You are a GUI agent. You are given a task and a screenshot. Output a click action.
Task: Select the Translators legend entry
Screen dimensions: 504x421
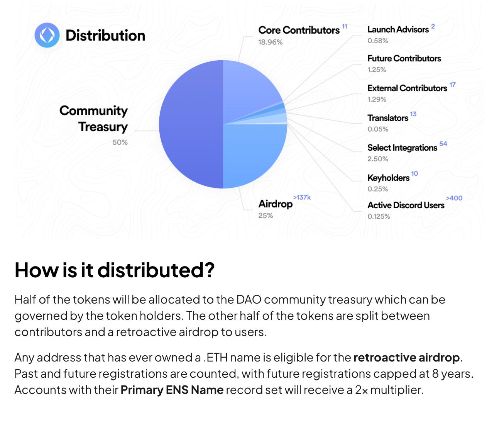coord(387,118)
